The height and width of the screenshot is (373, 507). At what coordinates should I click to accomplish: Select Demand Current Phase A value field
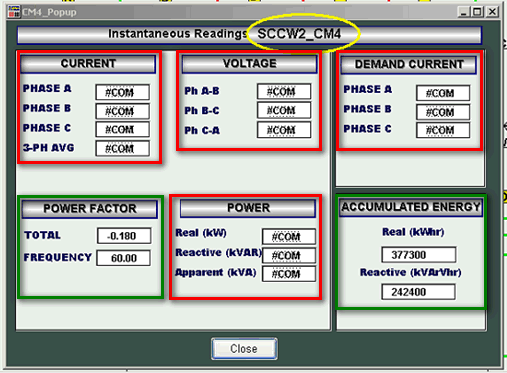click(443, 93)
